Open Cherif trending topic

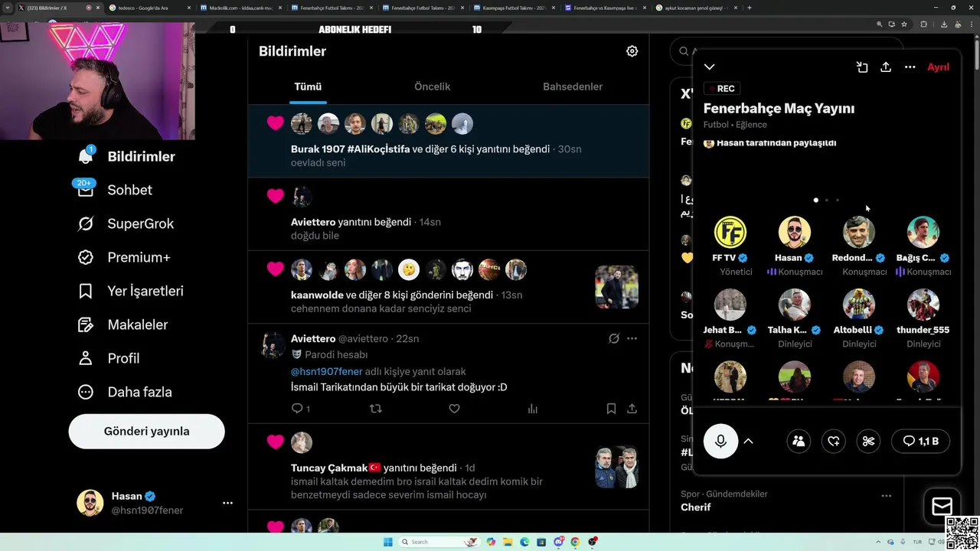click(695, 507)
